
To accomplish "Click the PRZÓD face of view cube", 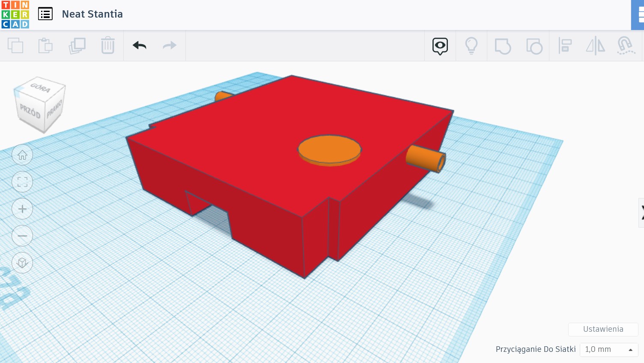I will coord(30,112).
